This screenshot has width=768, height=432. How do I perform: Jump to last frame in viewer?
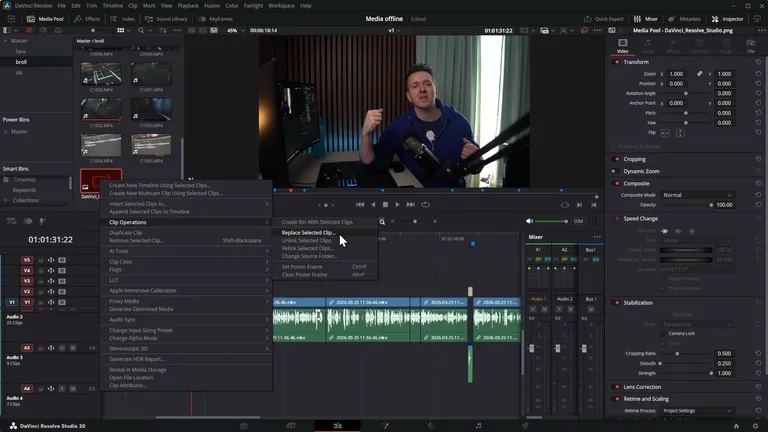pyautogui.click(x=410, y=205)
